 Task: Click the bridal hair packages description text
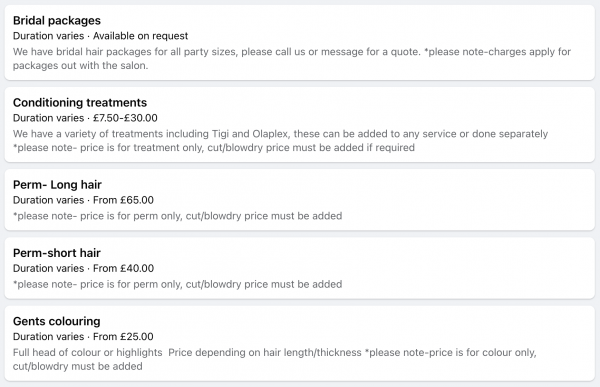click(292, 59)
